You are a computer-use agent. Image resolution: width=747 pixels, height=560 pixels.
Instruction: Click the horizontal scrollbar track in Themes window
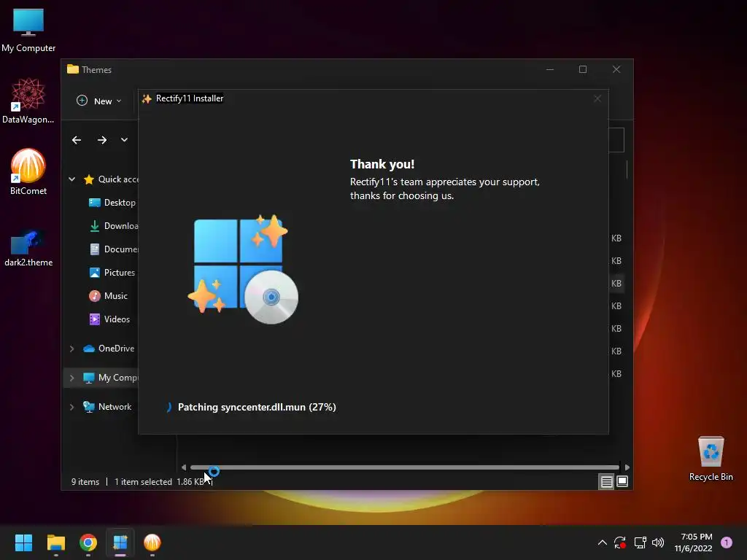405,467
